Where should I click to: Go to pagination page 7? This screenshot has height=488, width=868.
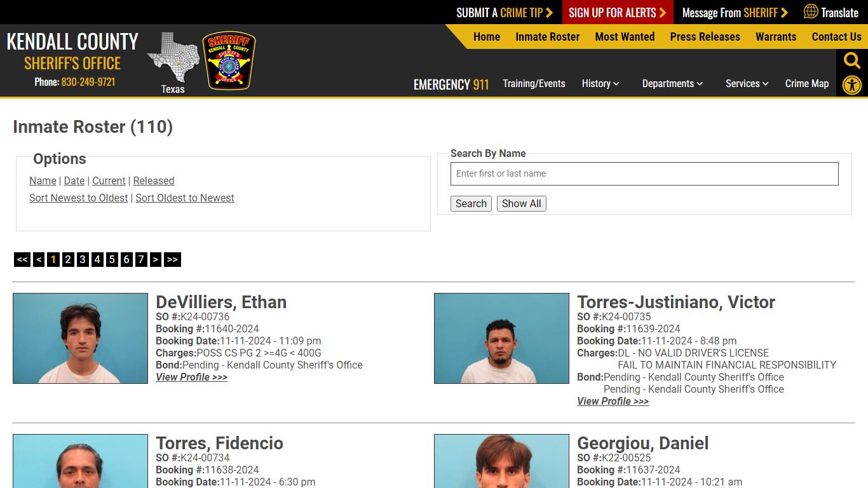[x=141, y=259]
